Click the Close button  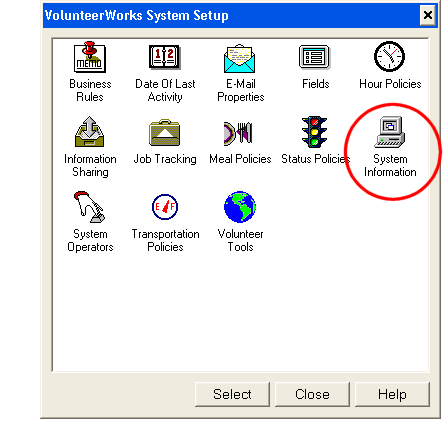click(x=312, y=394)
